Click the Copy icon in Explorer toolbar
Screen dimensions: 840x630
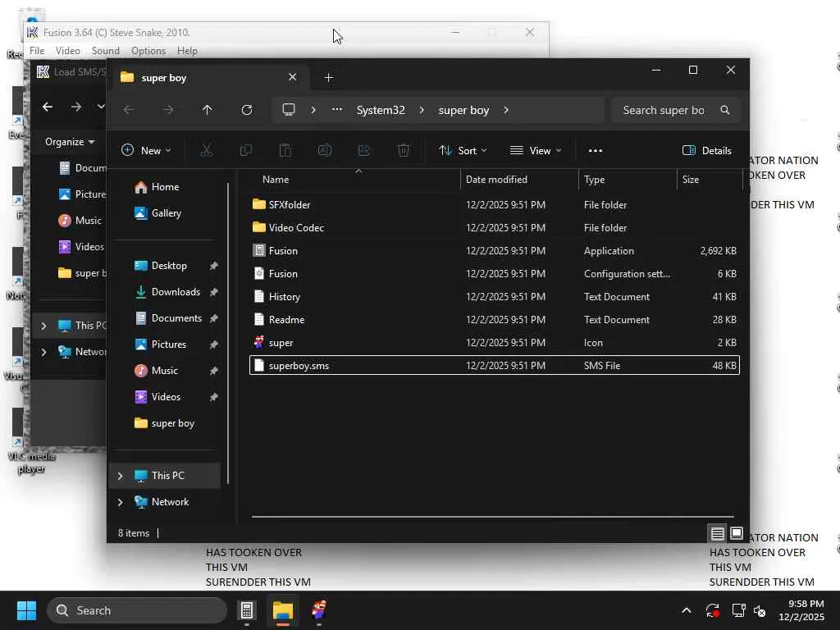click(246, 151)
